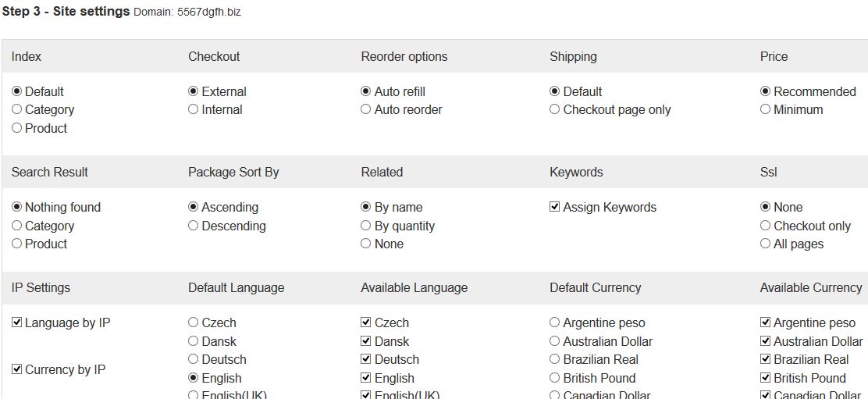Choose Checkout page only shipping

[554, 109]
